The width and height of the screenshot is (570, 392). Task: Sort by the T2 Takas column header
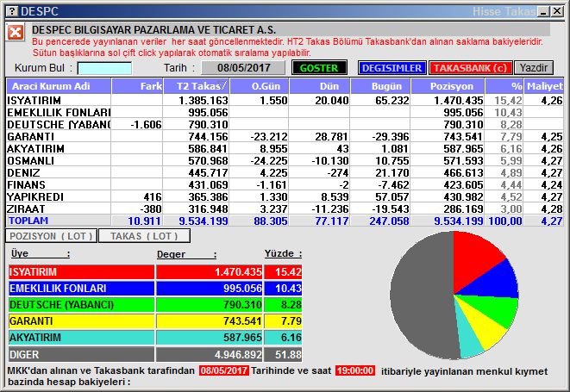[x=196, y=86]
